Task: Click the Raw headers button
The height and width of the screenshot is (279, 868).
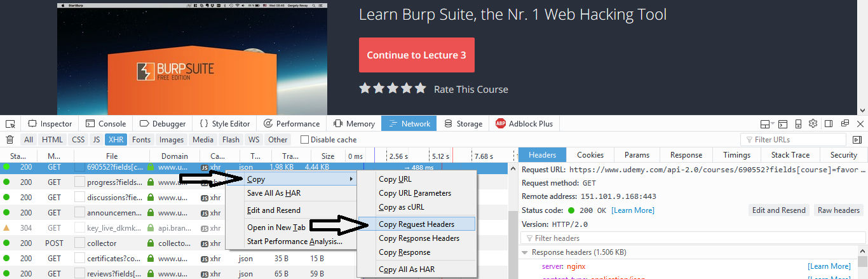Action: coord(838,210)
